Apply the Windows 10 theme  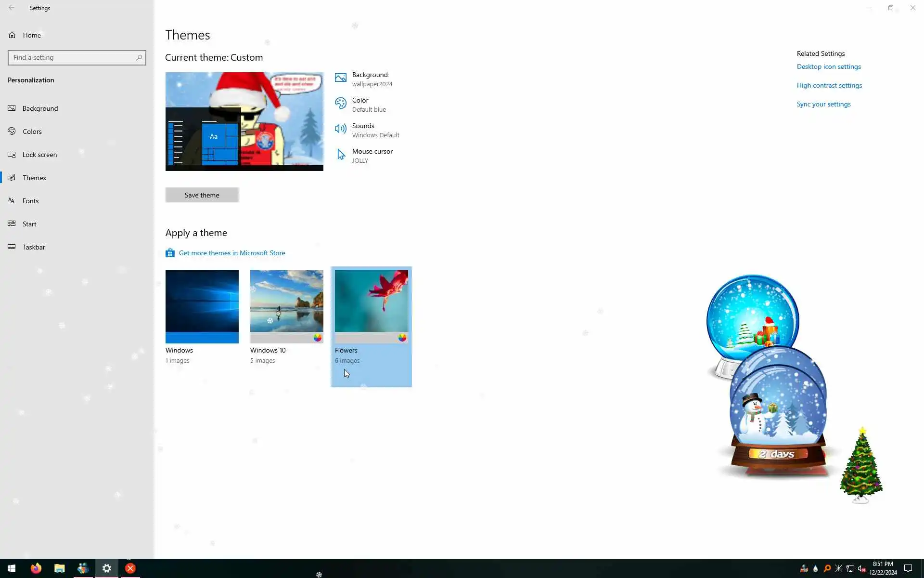click(x=286, y=306)
